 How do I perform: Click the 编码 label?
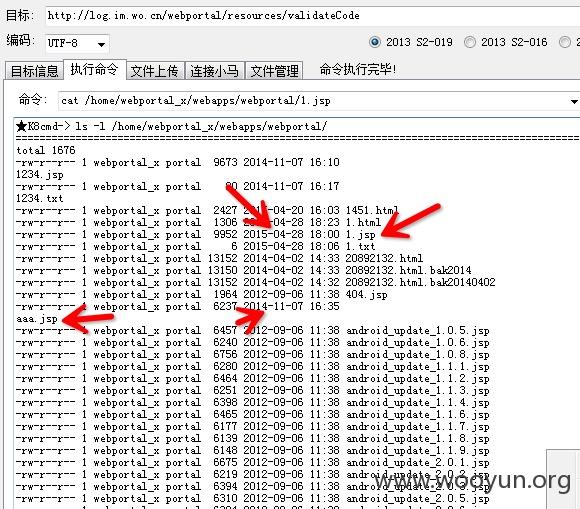[21, 40]
